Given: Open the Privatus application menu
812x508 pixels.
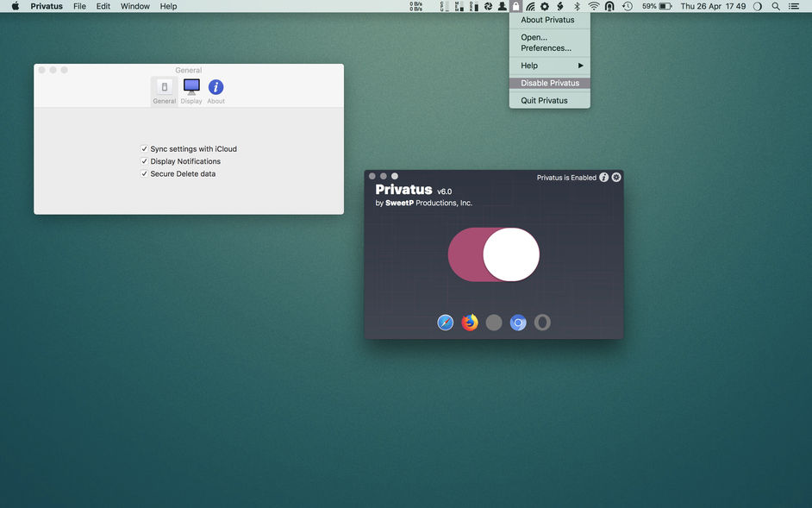Looking at the screenshot, I should 47,6.
